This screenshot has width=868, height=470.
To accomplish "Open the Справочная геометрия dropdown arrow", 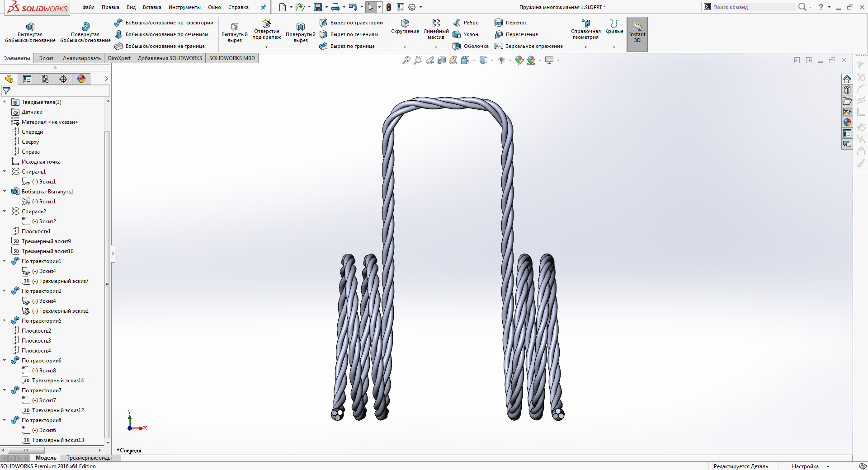I will pyautogui.click(x=586, y=47).
